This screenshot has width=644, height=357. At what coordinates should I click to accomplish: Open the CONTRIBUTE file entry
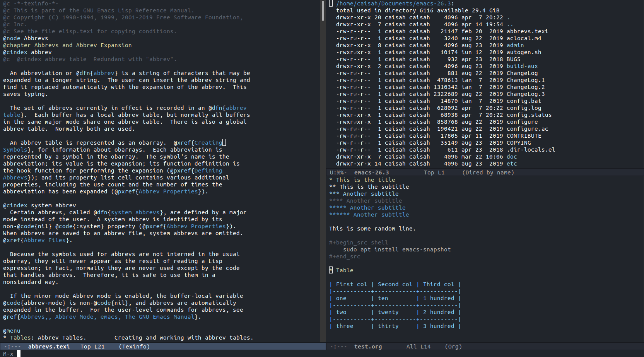pos(524,136)
